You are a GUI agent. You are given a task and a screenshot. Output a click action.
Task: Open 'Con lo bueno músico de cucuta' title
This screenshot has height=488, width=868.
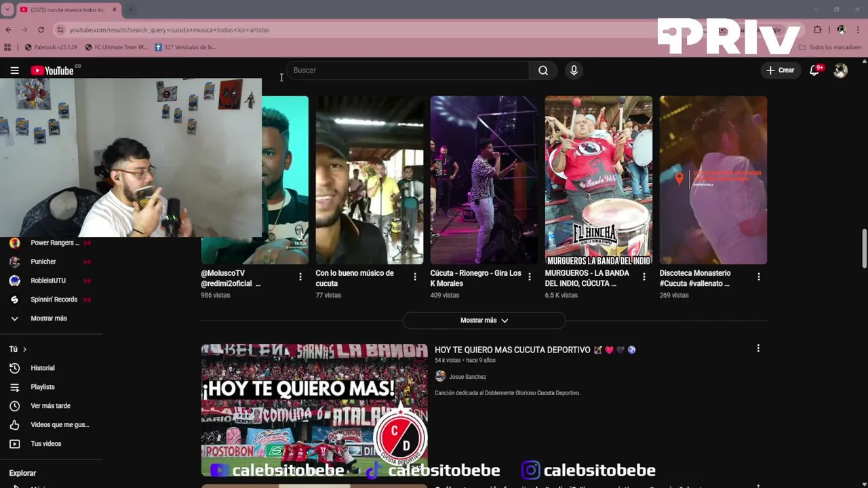click(x=355, y=279)
